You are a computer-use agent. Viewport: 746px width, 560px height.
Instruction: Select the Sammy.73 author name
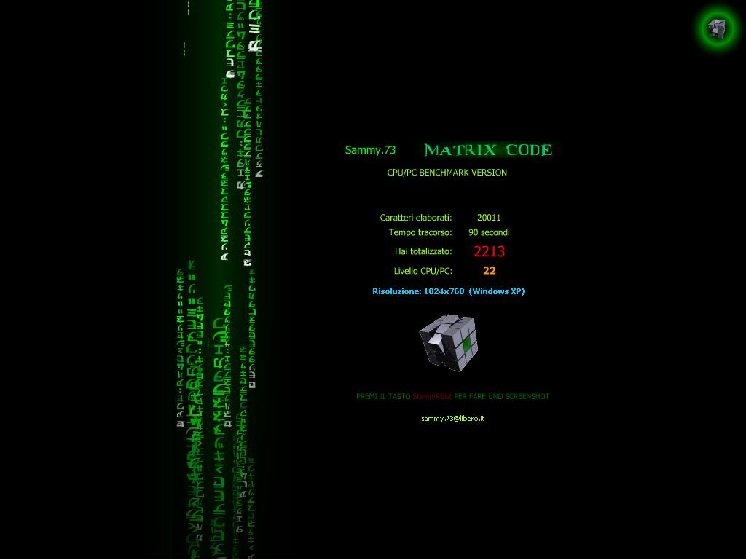370,150
